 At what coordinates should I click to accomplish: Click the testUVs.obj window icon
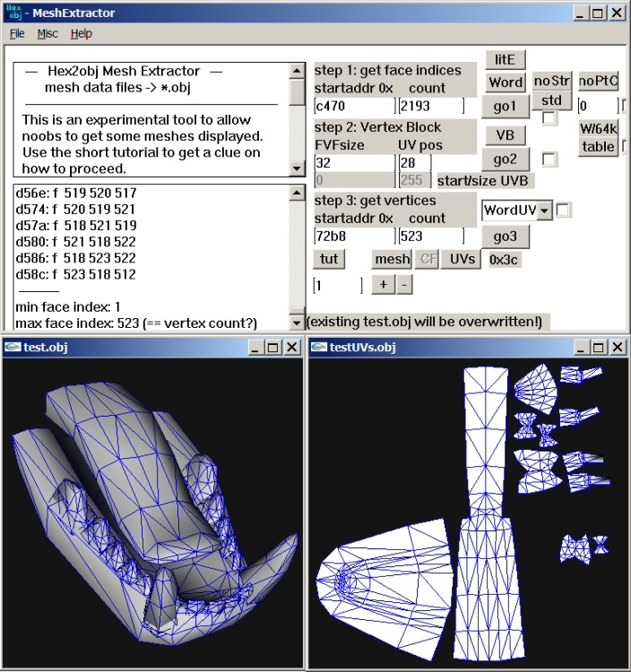318,348
